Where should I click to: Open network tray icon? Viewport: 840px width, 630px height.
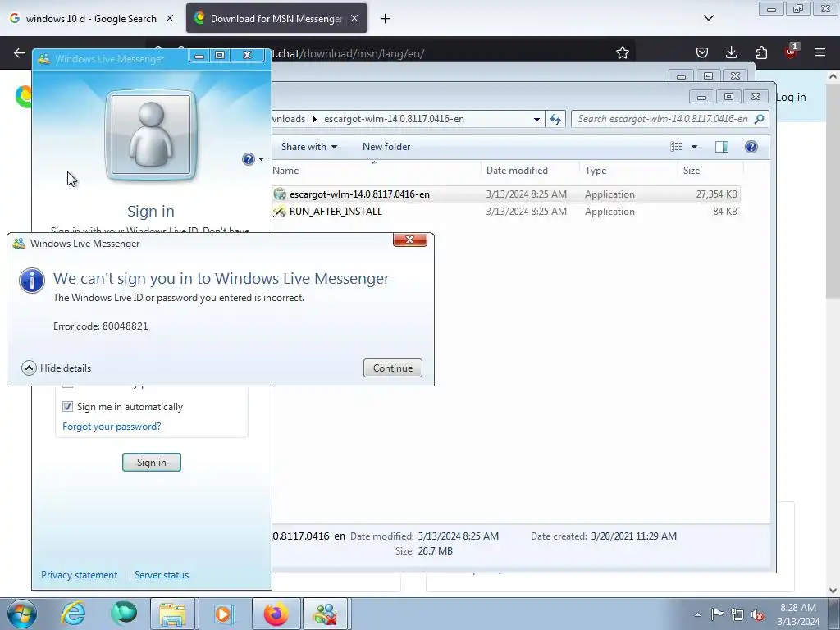pyautogui.click(x=737, y=614)
